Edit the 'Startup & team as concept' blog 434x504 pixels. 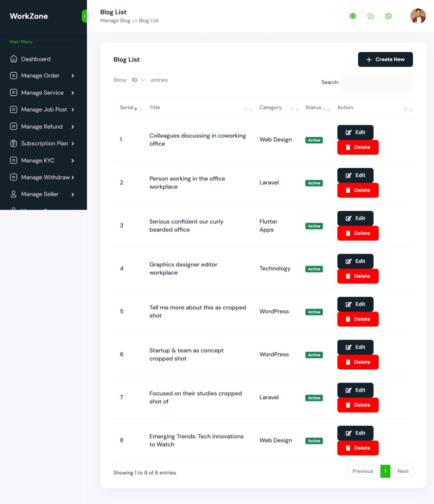[x=355, y=347]
